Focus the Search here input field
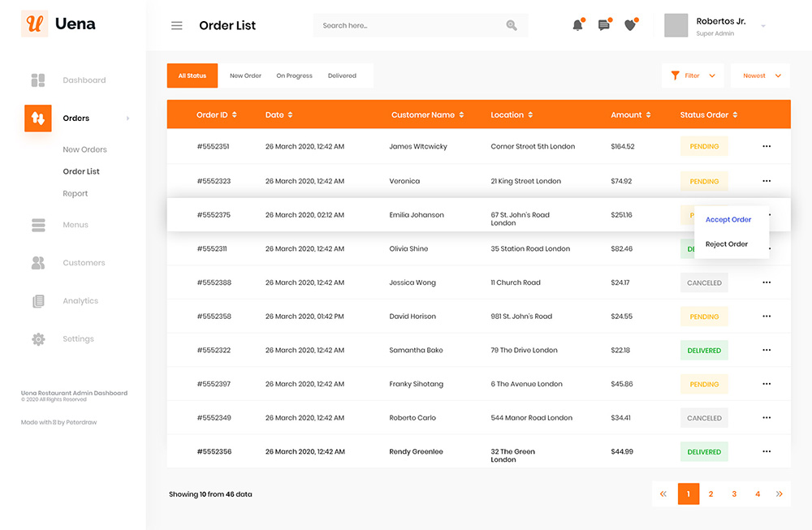The width and height of the screenshot is (812, 530). 421,25
